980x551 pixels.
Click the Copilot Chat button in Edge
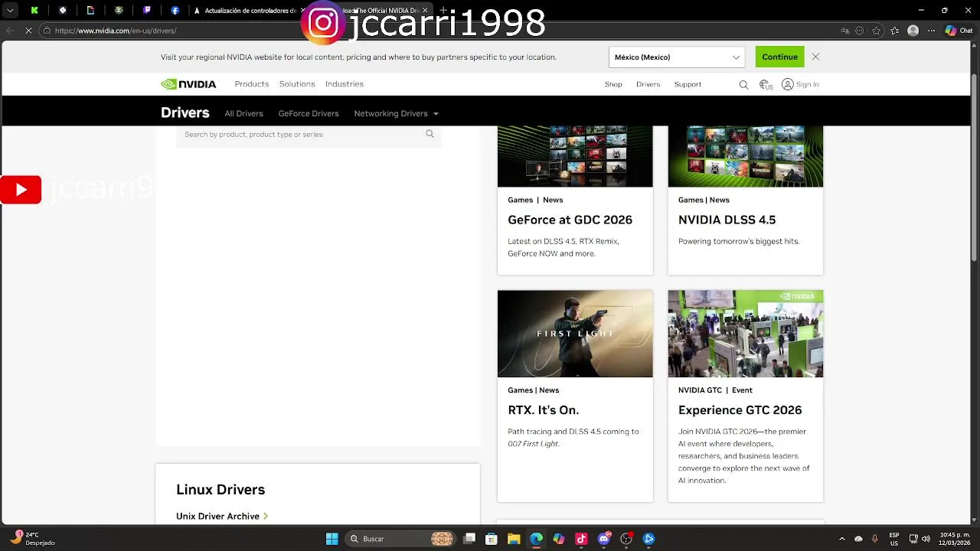(x=959, y=31)
